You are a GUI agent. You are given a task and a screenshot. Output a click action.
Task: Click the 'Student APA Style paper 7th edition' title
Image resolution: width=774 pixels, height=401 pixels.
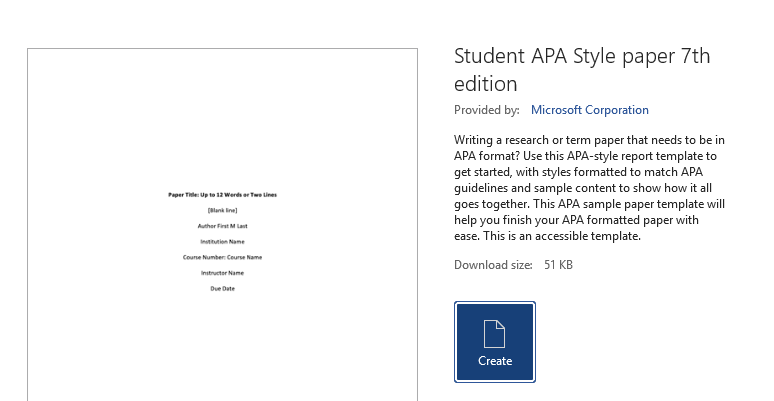[x=582, y=69]
